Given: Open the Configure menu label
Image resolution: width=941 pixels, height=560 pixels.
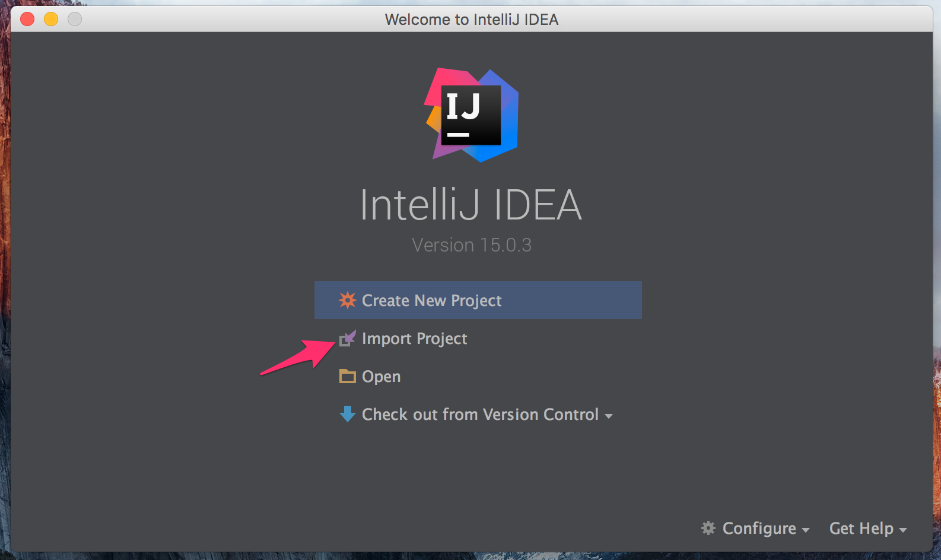Looking at the screenshot, I should 759,529.
